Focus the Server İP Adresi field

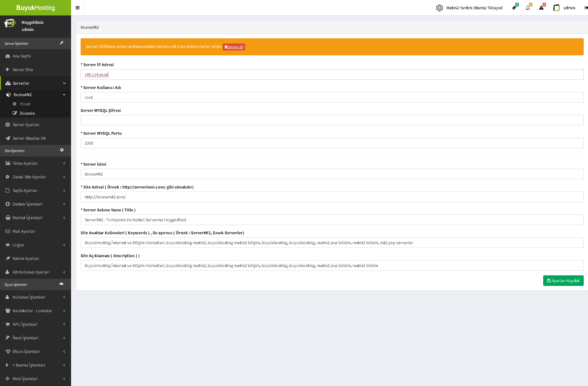tap(332, 74)
